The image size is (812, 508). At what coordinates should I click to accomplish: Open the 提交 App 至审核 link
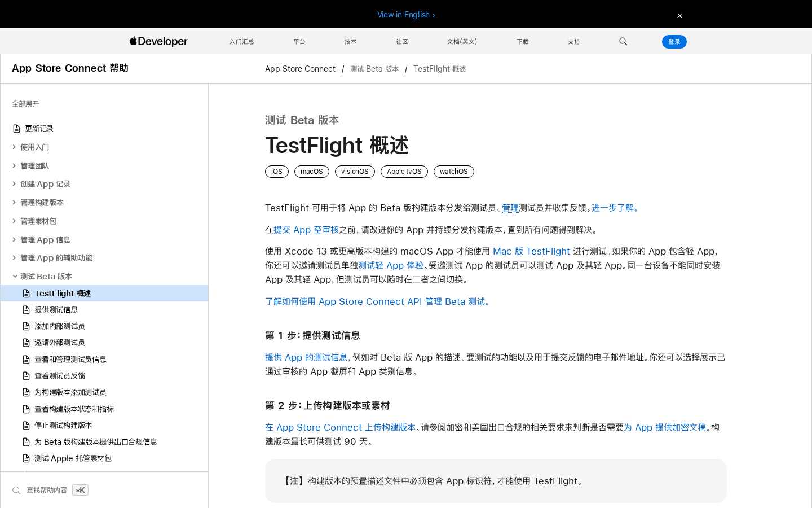[x=306, y=230]
